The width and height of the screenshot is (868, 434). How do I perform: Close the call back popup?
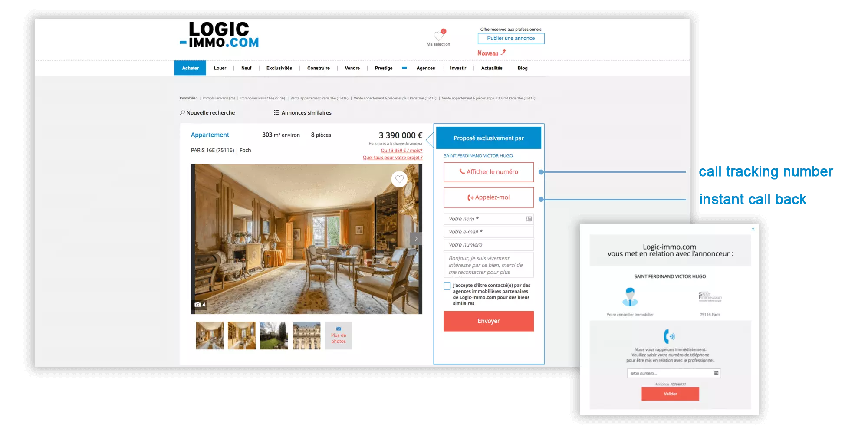pyautogui.click(x=753, y=229)
